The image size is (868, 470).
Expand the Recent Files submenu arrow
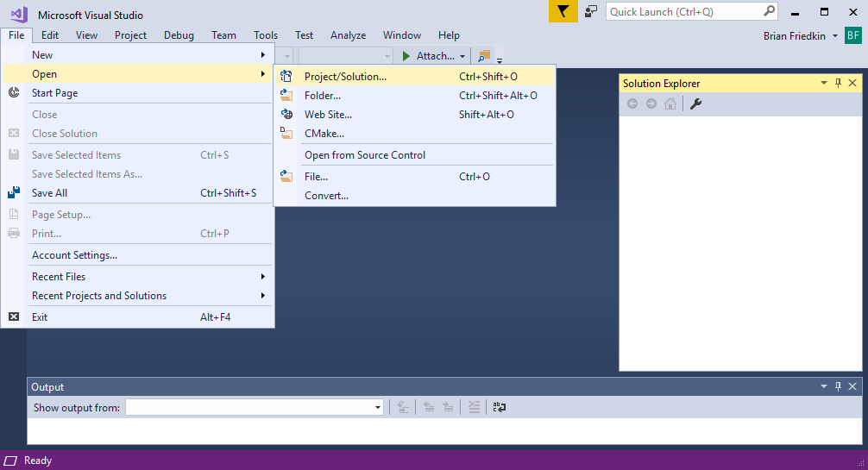pos(263,276)
